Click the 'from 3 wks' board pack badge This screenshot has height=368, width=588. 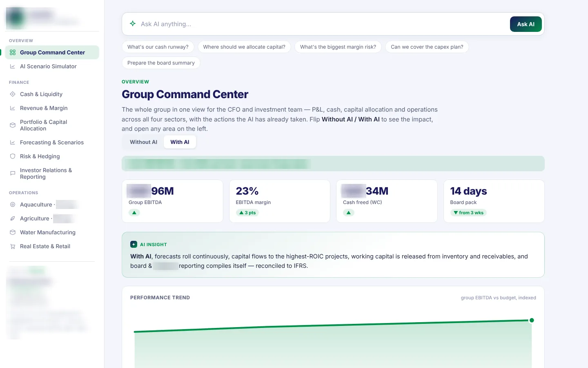pyautogui.click(x=468, y=213)
